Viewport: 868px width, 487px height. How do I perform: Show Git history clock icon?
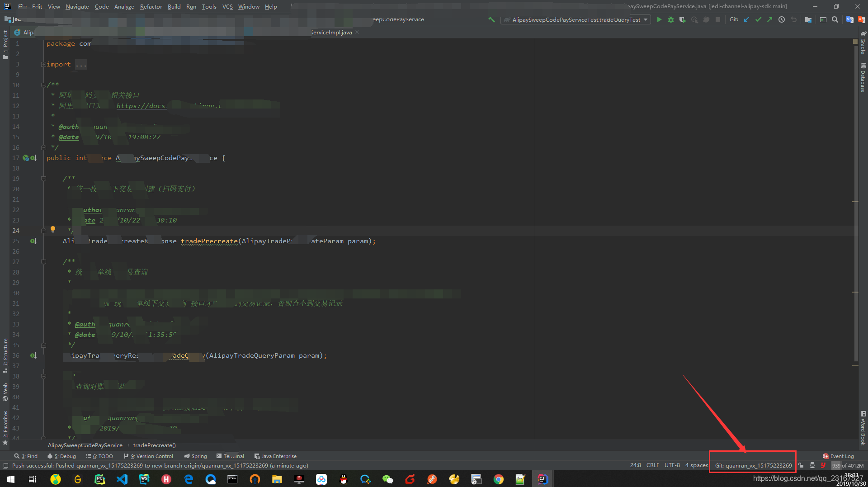[781, 19]
